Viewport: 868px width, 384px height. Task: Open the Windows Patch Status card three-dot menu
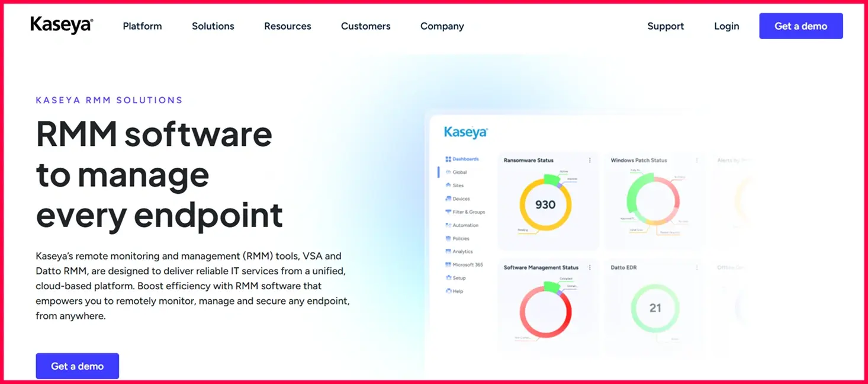[x=697, y=160]
